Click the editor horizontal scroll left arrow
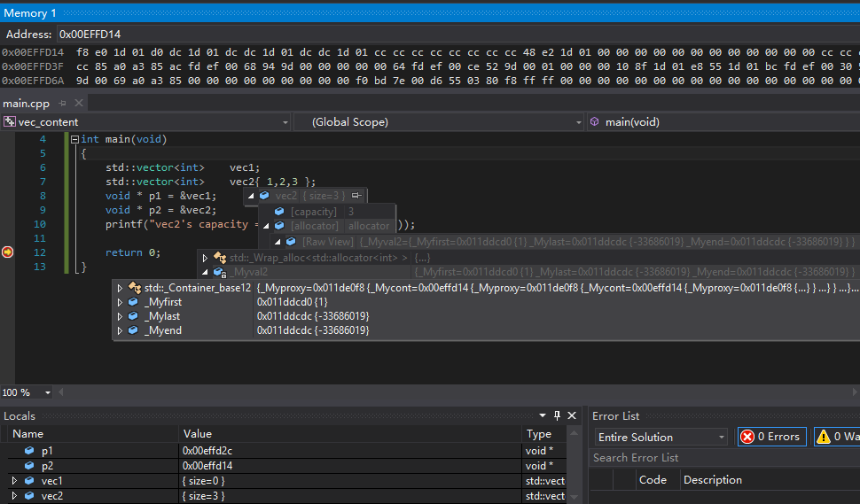Viewport: 860px width, 504px height. click(61, 392)
